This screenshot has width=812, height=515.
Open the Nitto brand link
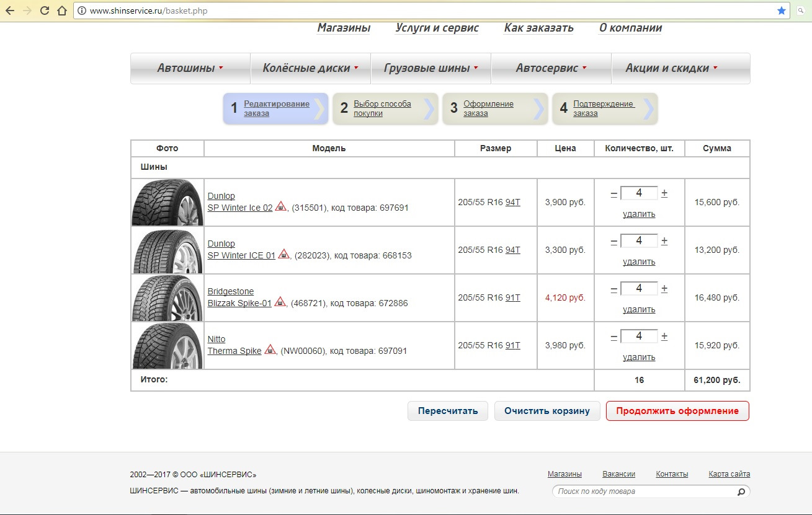216,339
